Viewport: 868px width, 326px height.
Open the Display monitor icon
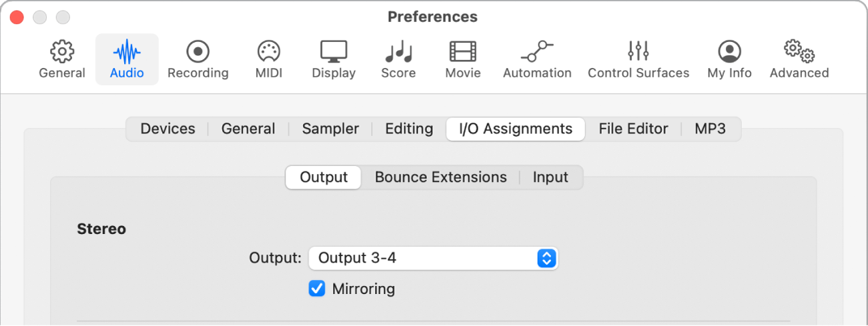tap(334, 52)
